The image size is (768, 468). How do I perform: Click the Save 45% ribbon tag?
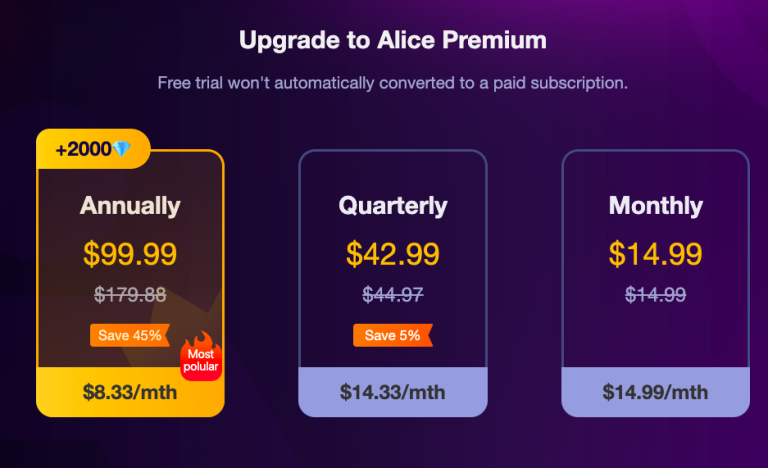128,335
